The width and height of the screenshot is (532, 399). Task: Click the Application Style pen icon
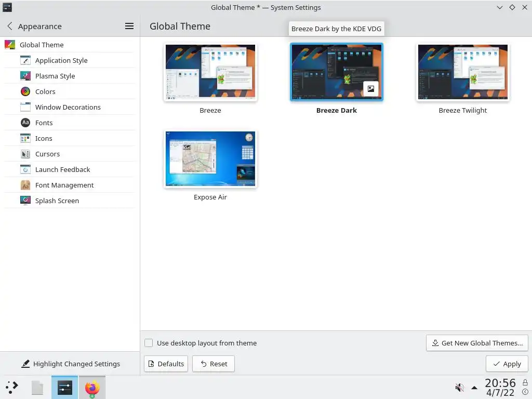point(25,60)
